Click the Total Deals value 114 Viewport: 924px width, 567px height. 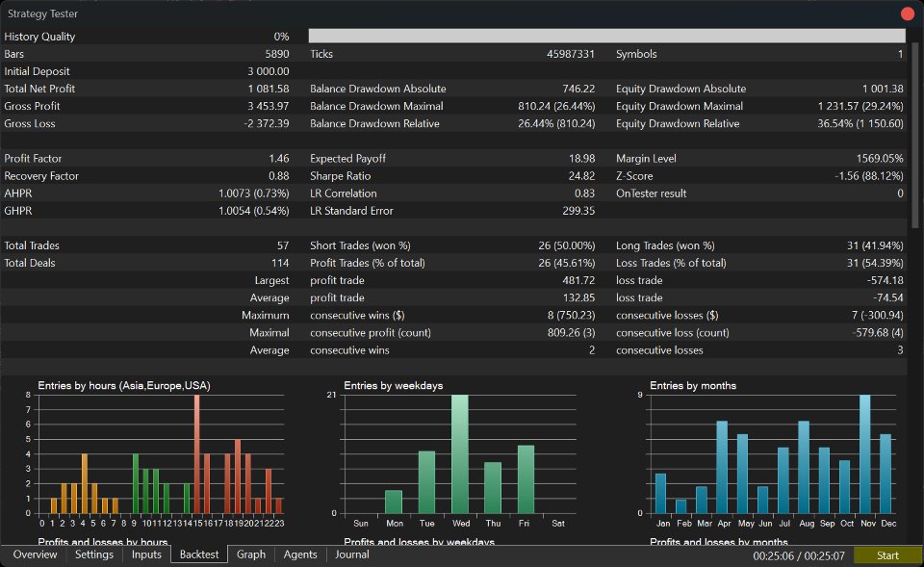click(280, 263)
